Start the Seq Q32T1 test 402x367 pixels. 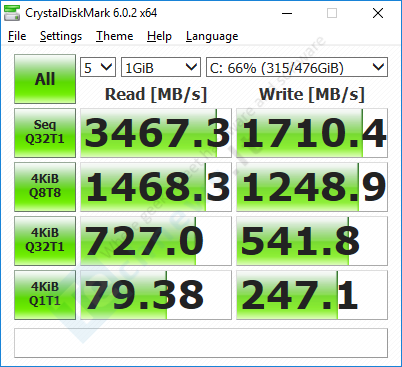45,133
